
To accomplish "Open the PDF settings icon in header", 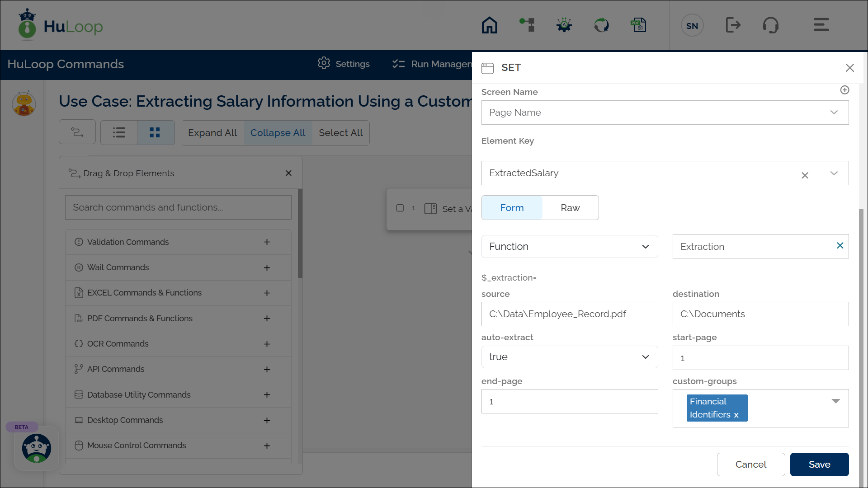I will click(x=638, y=25).
